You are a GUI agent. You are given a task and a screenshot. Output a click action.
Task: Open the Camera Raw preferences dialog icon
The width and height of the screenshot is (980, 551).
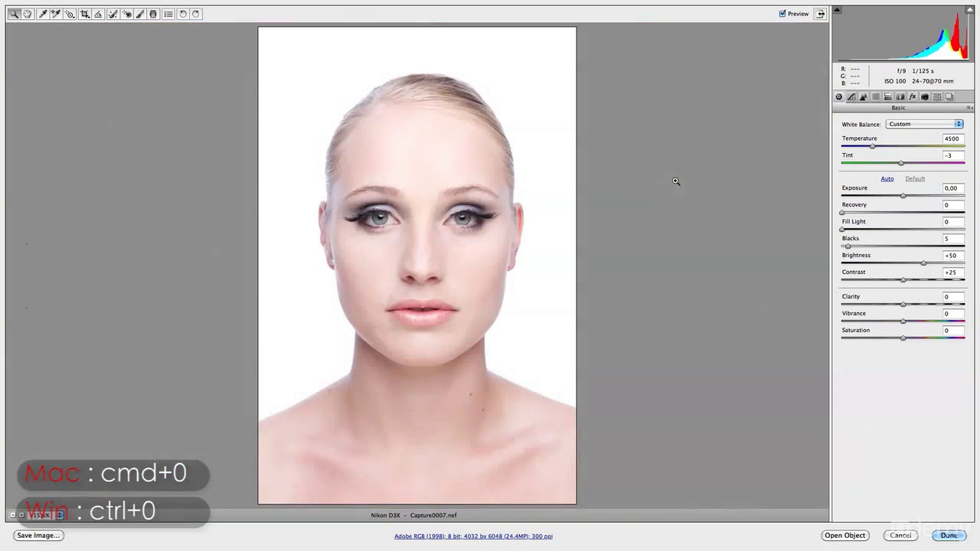(x=168, y=14)
